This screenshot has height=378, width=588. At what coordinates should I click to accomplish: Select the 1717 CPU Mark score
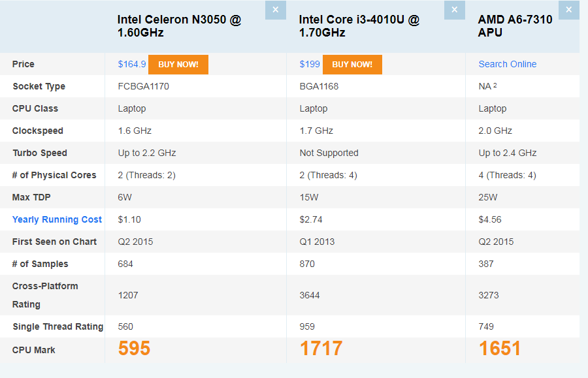coord(321,349)
